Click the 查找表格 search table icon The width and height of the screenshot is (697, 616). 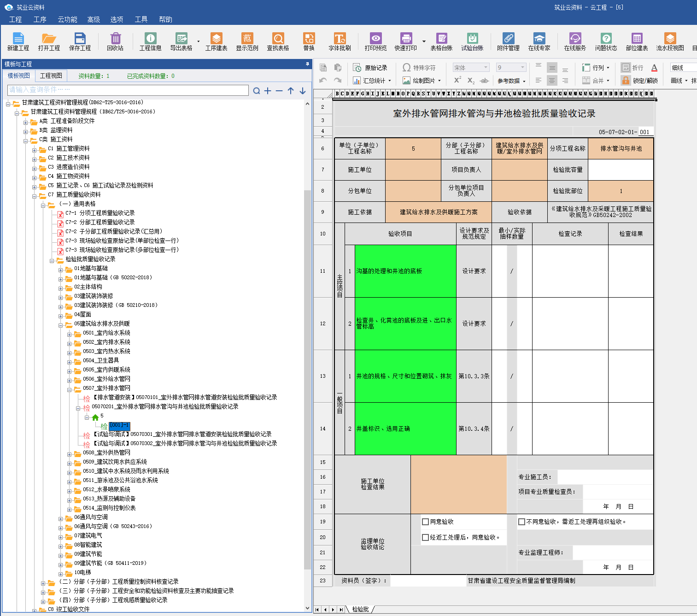[x=278, y=41]
